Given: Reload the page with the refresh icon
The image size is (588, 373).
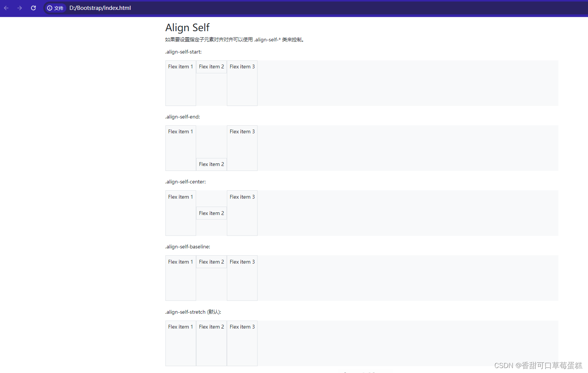Looking at the screenshot, I should click(x=33, y=8).
